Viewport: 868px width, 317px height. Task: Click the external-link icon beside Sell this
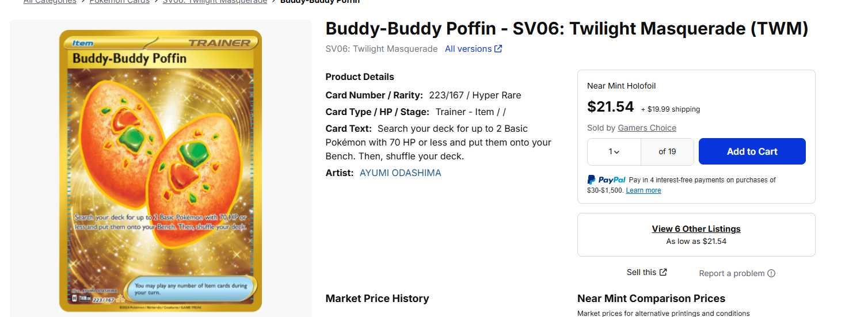pyautogui.click(x=663, y=272)
